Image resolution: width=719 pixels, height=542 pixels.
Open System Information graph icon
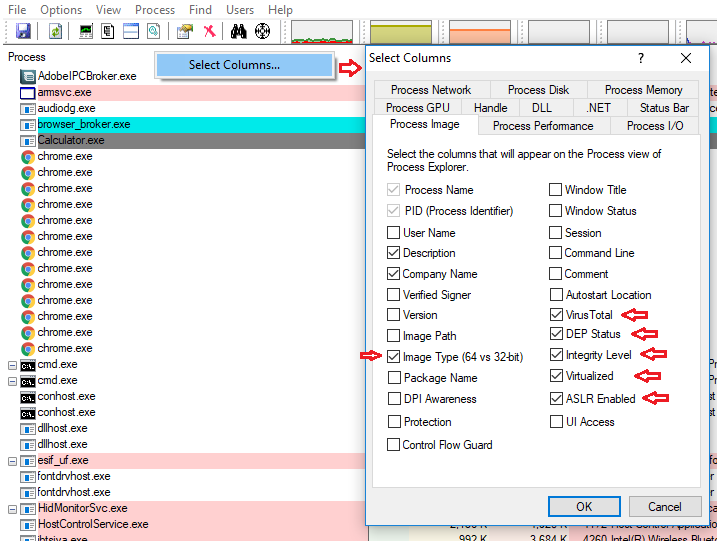tap(86, 31)
